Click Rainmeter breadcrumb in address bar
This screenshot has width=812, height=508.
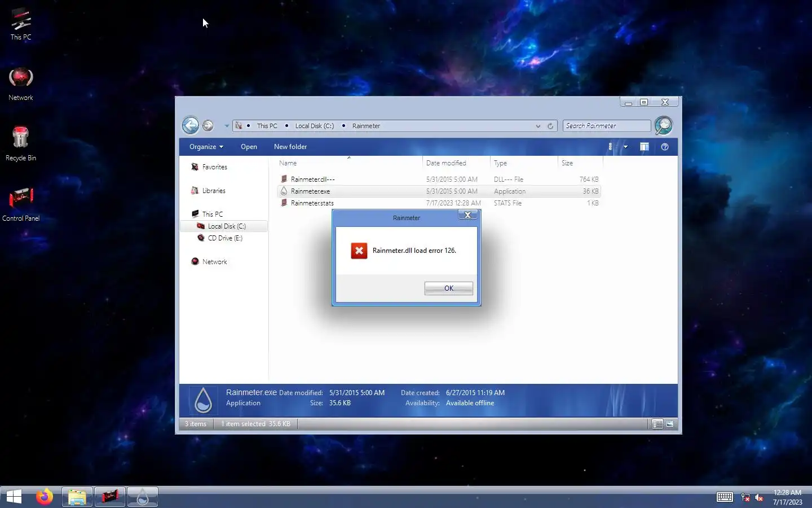click(x=366, y=126)
